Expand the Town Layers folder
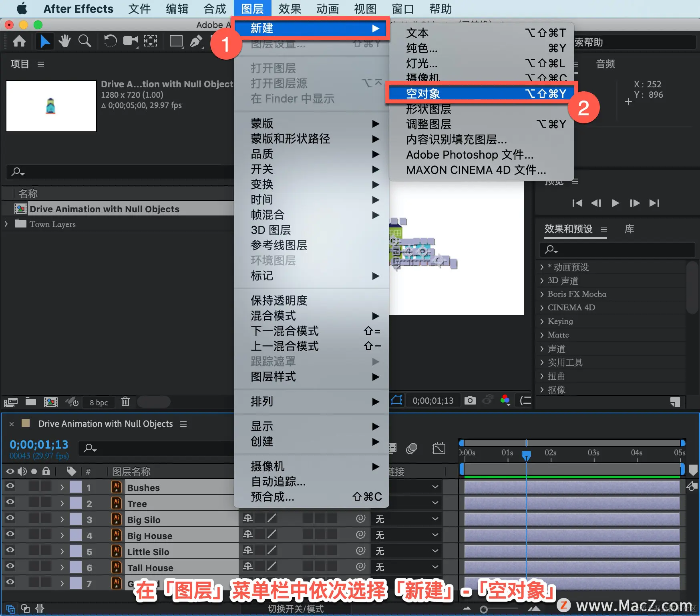Screen dimensions: 700x616 6,224
